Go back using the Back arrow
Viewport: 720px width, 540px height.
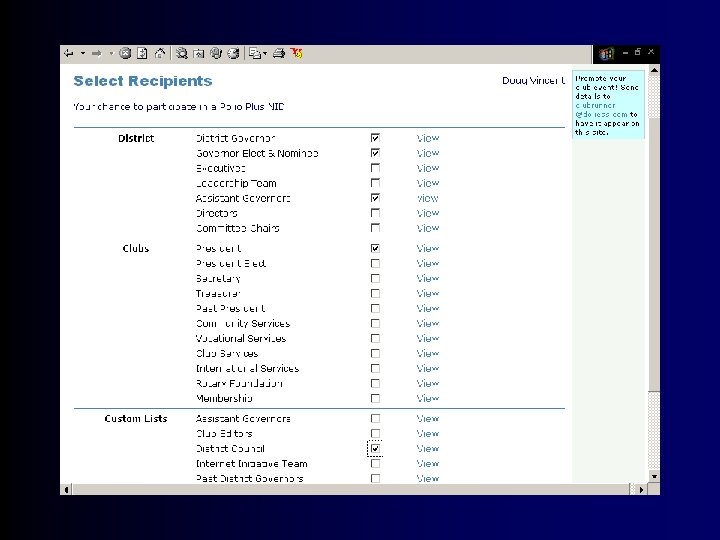tap(69, 54)
